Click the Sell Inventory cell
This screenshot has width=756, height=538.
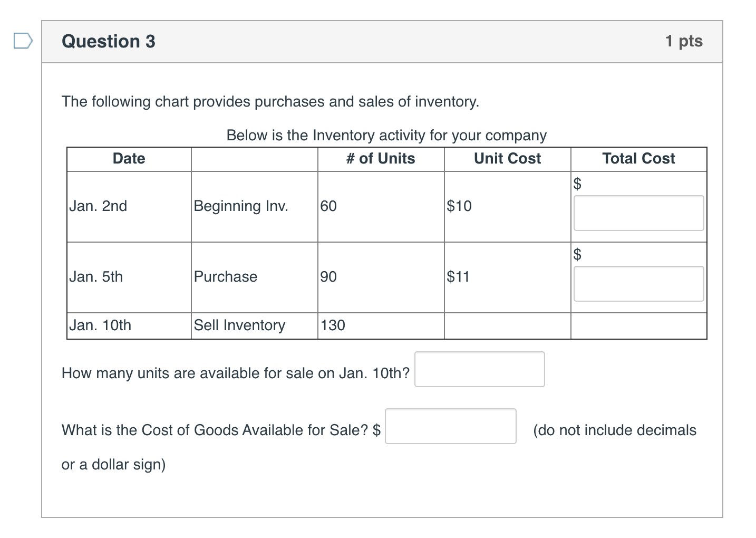click(239, 325)
